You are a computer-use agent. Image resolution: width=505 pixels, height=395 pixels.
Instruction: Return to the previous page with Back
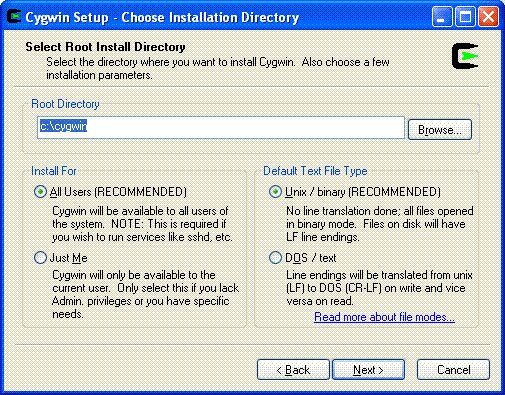click(x=293, y=370)
